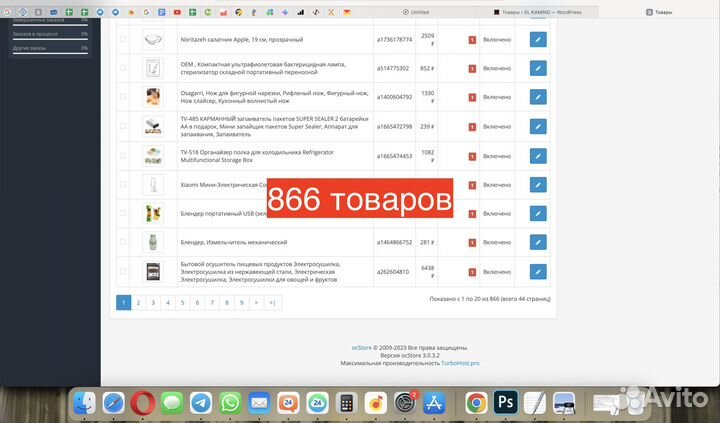Click the 281 ₽ price cell
The height and width of the screenshot is (423, 720).
click(x=427, y=242)
